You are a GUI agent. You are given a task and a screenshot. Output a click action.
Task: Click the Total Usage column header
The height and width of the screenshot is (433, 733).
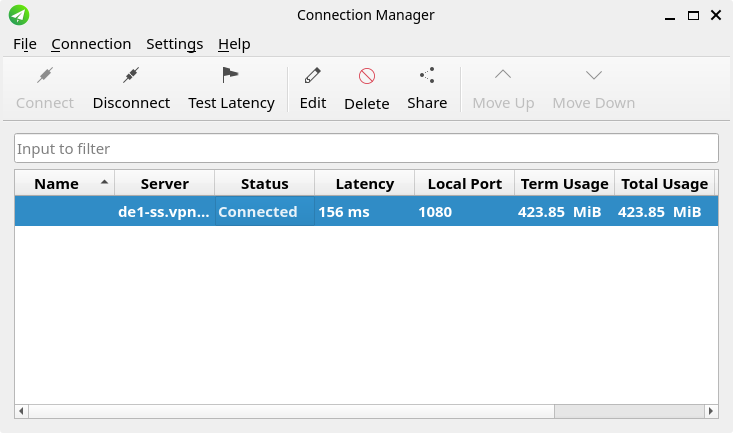(664, 184)
